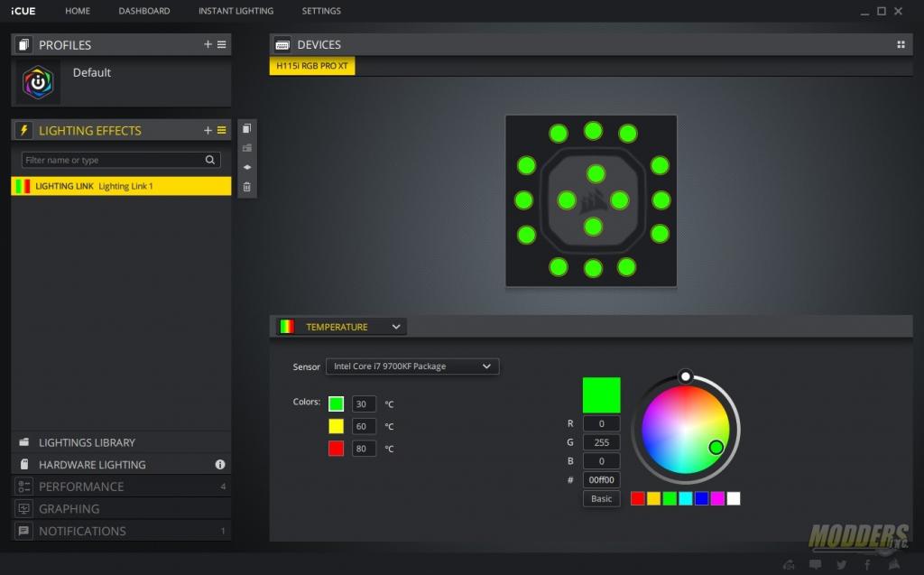Pick the white basic color swatch
This screenshot has height=575, width=924.
(x=733, y=499)
